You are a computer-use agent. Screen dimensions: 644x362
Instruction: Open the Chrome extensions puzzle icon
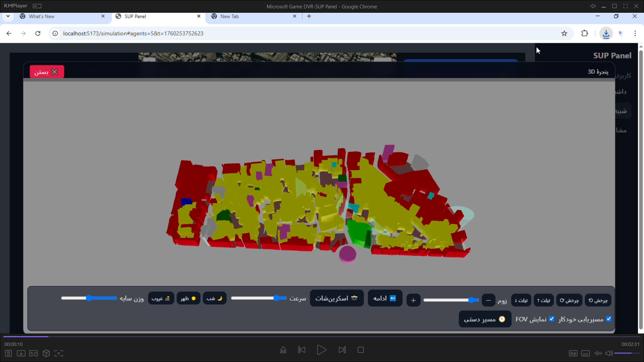click(585, 33)
